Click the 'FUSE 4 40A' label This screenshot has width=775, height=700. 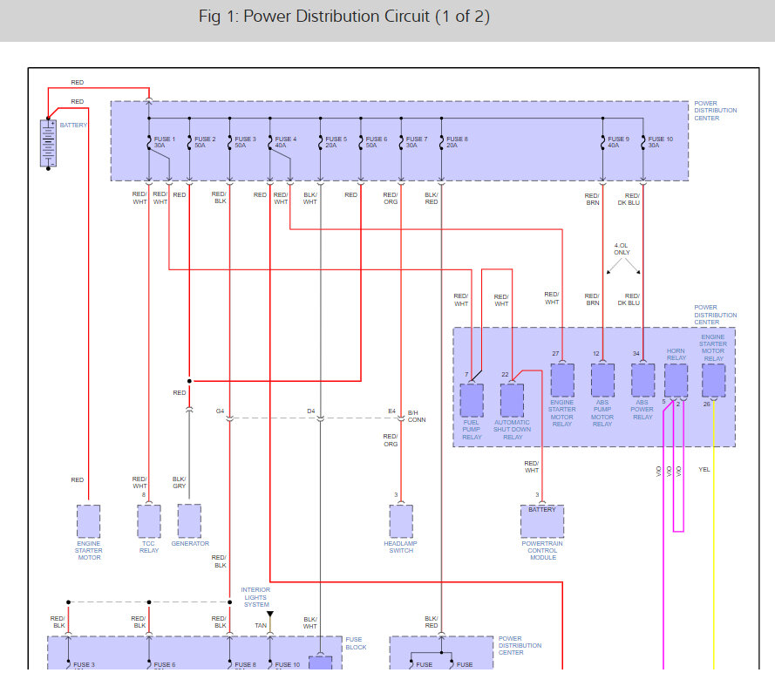[x=286, y=142]
